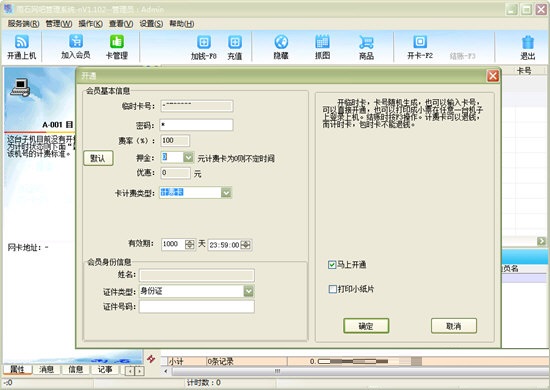Open the 证件类型 dropdown list

[249, 291]
